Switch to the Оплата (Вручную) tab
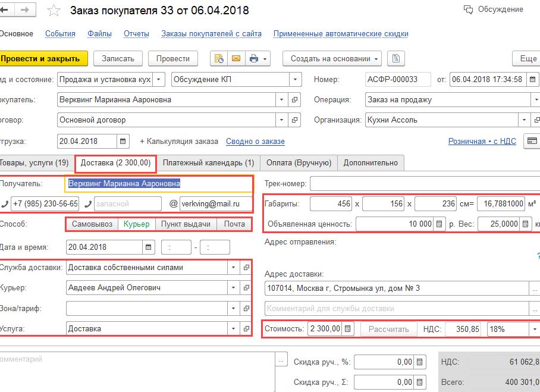Screen dimensions: 540x392 point(299,162)
